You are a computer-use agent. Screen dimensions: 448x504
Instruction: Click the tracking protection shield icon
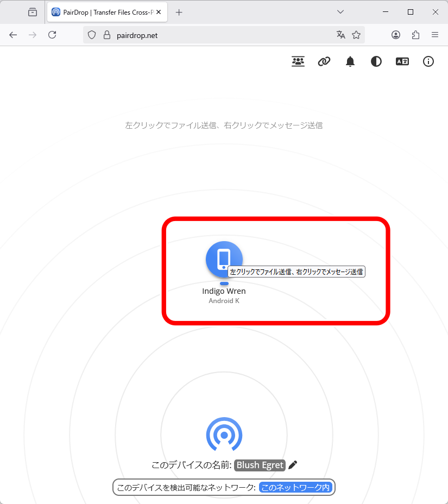pos(92,35)
